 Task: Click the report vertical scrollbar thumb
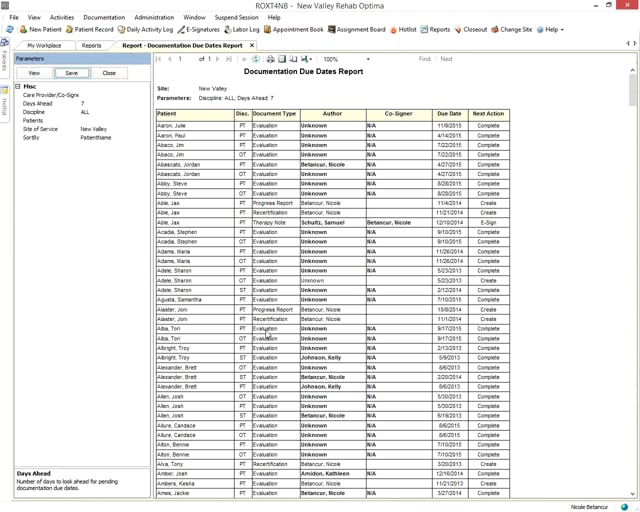point(632,90)
